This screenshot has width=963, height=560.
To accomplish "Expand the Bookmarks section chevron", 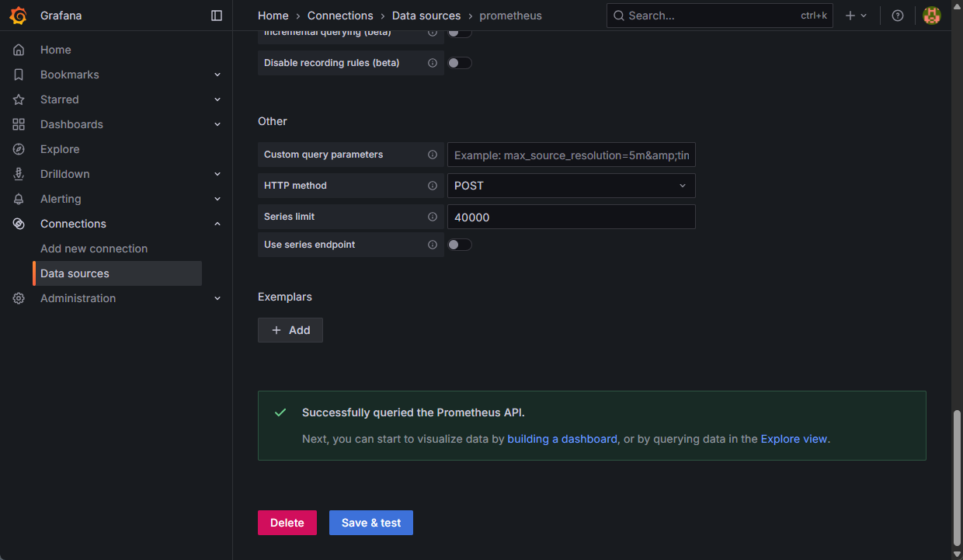I will pyautogui.click(x=217, y=75).
